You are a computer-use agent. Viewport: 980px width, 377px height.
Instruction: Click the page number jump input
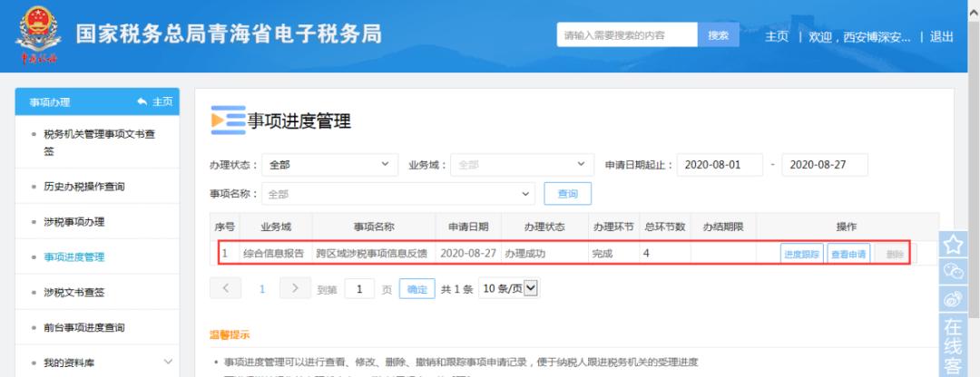359,289
